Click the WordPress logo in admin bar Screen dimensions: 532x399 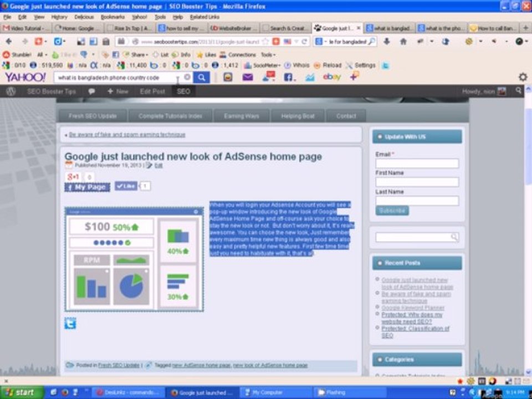coord(11,91)
